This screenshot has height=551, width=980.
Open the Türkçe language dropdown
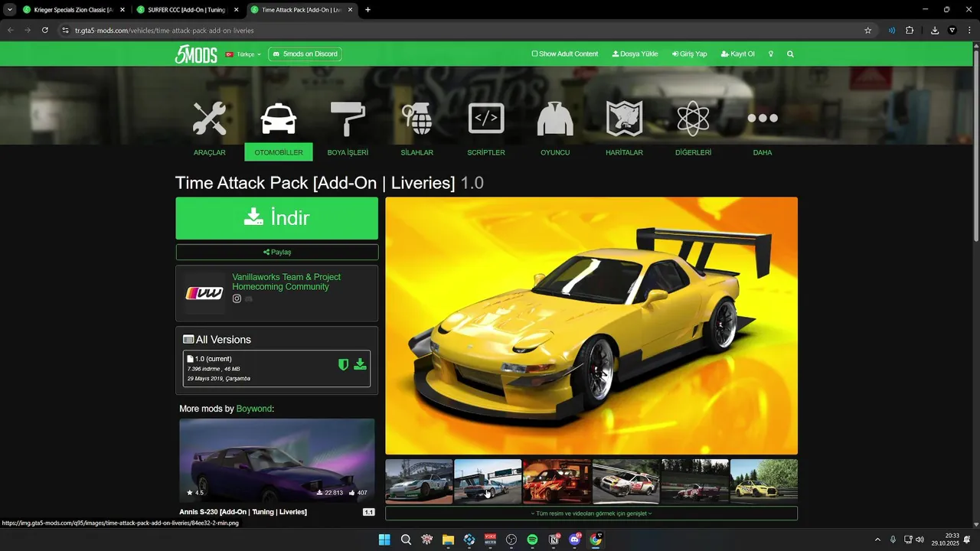(243, 54)
